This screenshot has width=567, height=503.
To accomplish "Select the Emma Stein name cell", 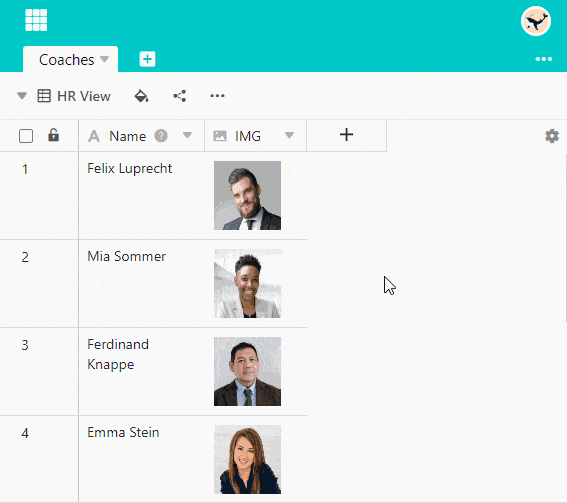I will pos(141,459).
